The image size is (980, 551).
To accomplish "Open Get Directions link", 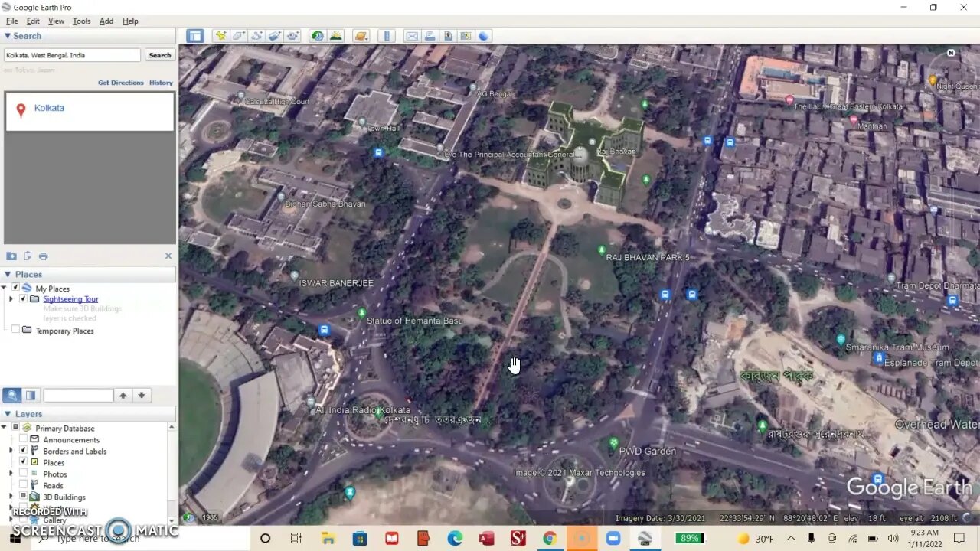I will (x=121, y=83).
